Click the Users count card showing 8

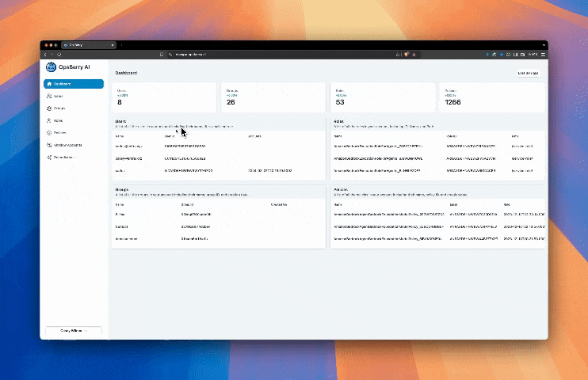[x=165, y=97]
